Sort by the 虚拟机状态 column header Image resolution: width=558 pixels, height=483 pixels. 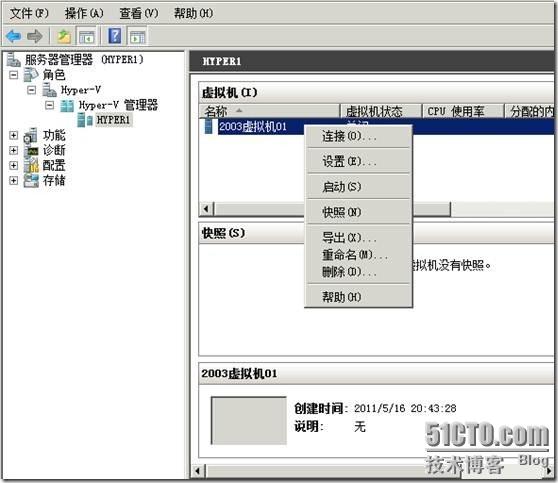coord(380,111)
